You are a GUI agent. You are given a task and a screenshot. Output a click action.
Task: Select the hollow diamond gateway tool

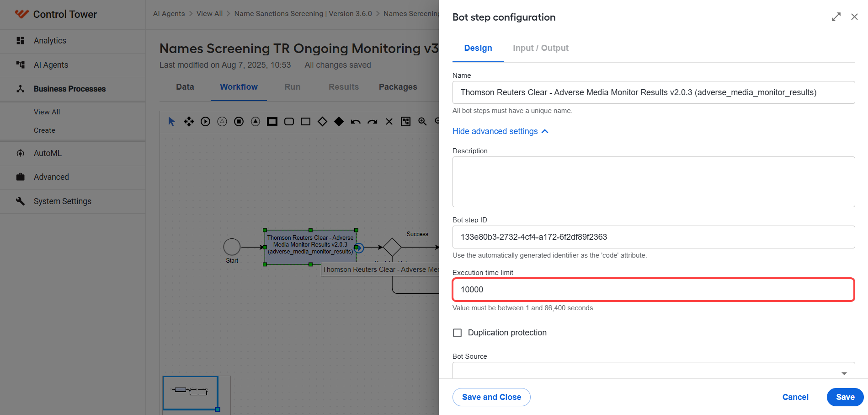(322, 122)
